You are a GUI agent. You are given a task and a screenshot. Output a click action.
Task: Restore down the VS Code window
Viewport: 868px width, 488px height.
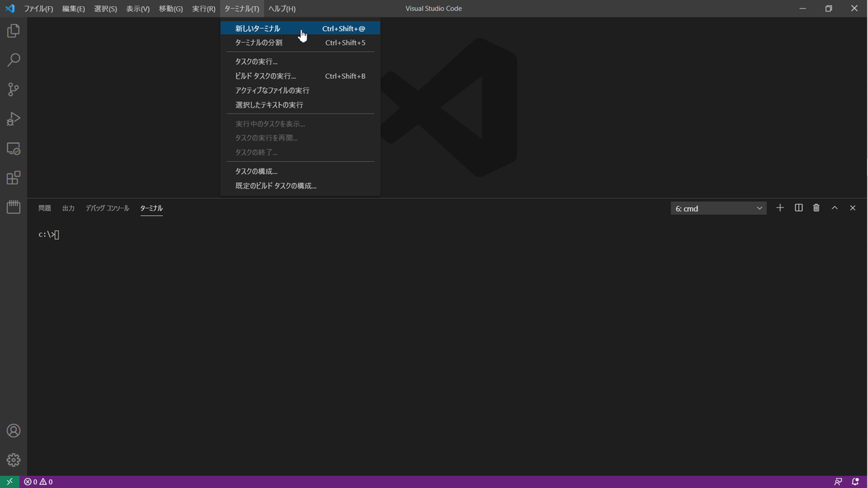829,9
